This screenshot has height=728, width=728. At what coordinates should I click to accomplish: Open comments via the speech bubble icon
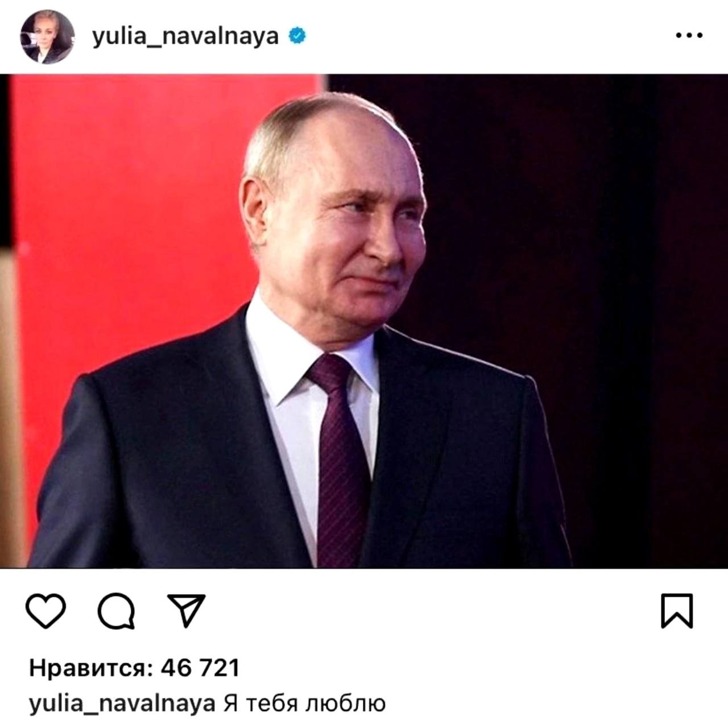coord(117,611)
